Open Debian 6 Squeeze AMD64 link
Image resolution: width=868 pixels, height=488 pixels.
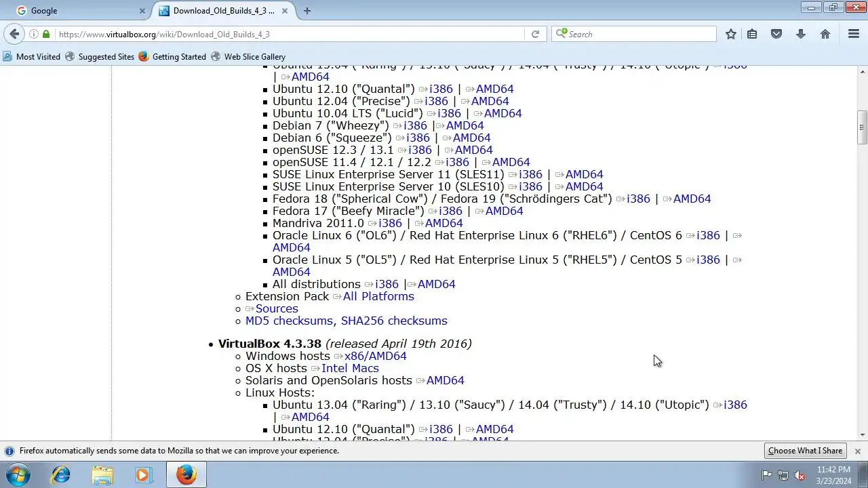[471, 138]
